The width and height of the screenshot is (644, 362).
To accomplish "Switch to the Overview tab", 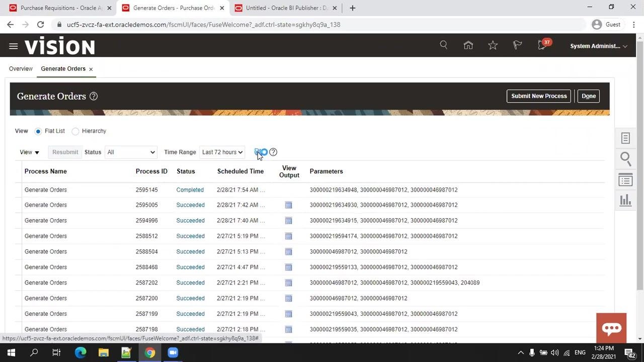I will [x=21, y=69].
